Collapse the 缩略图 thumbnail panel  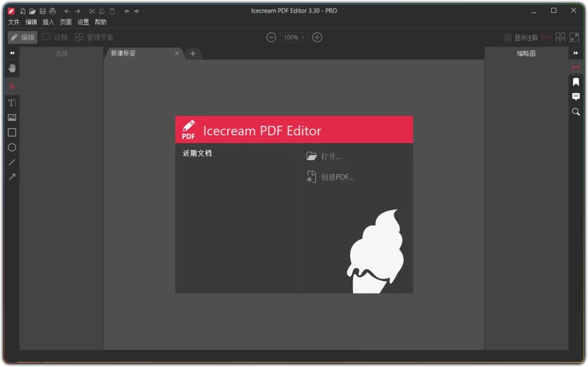coord(576,53)
